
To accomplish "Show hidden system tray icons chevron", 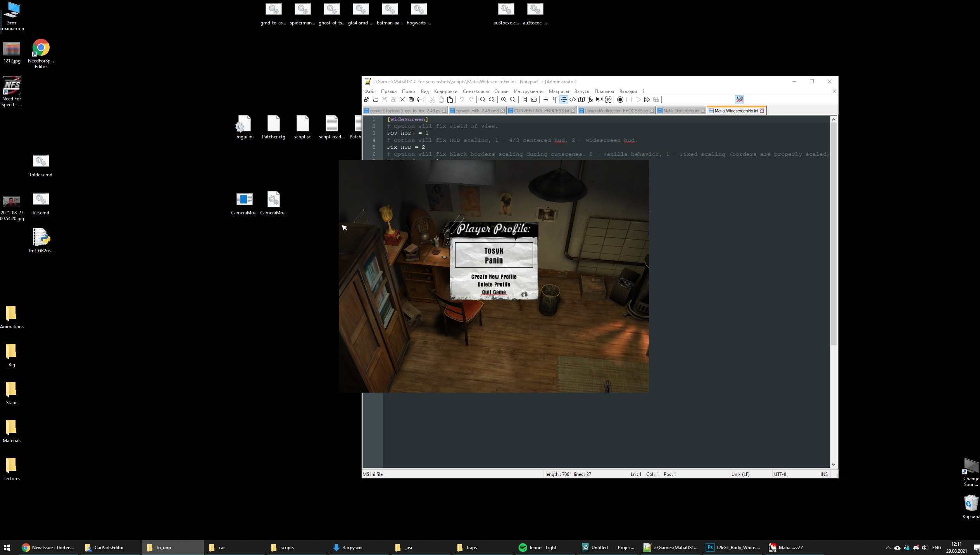I will coord(888,548).
